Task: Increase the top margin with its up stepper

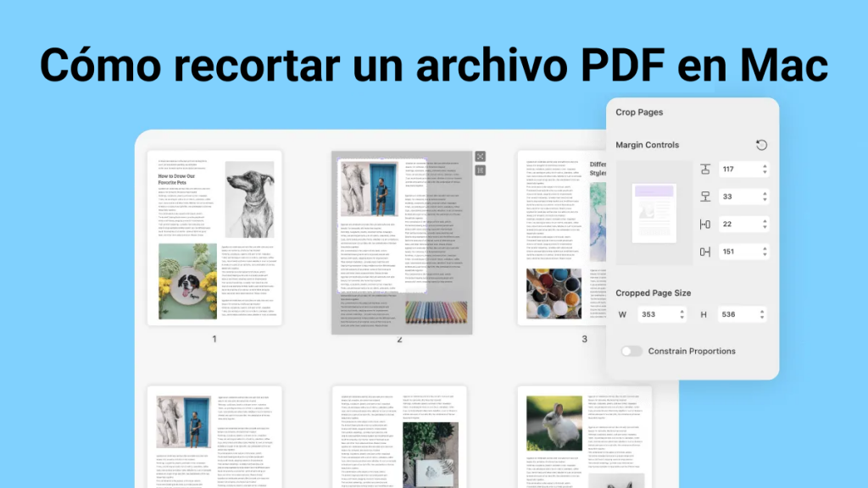Action: [763, 166]
